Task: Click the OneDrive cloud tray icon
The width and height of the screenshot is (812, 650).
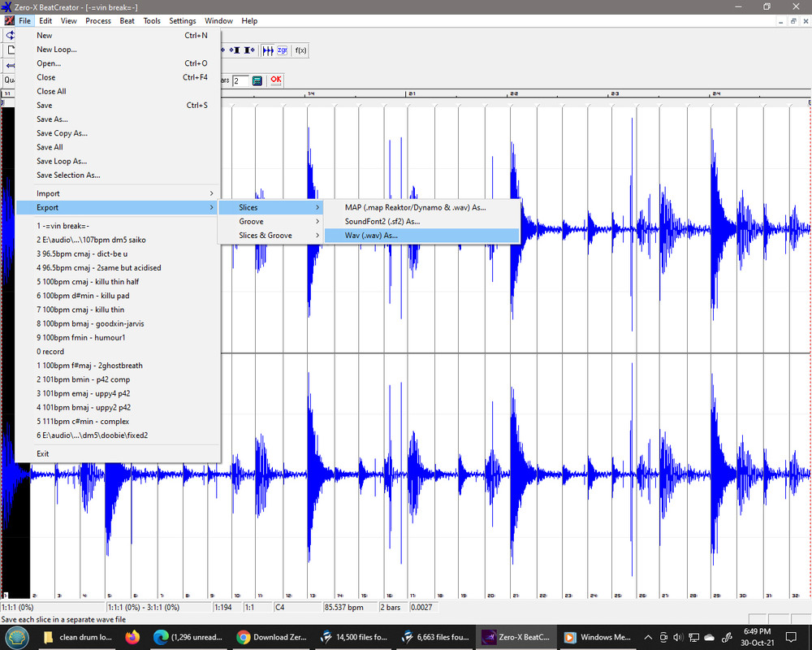Action: [x=710, y=637]
